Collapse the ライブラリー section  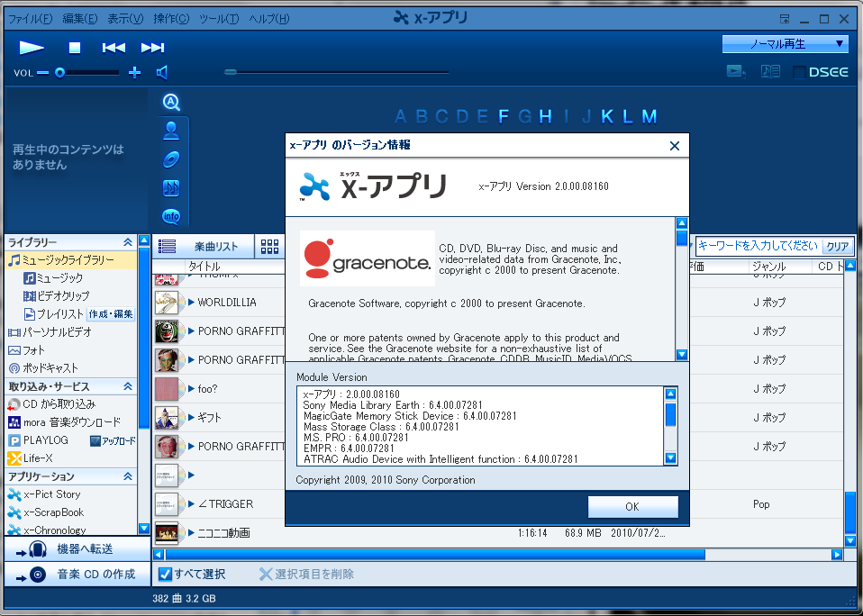128,242
